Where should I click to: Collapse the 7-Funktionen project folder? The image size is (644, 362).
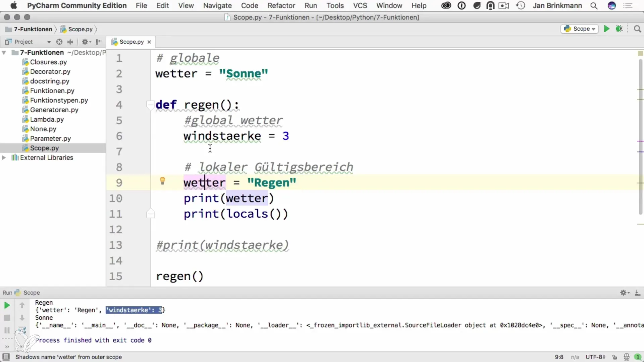(4, 53)
